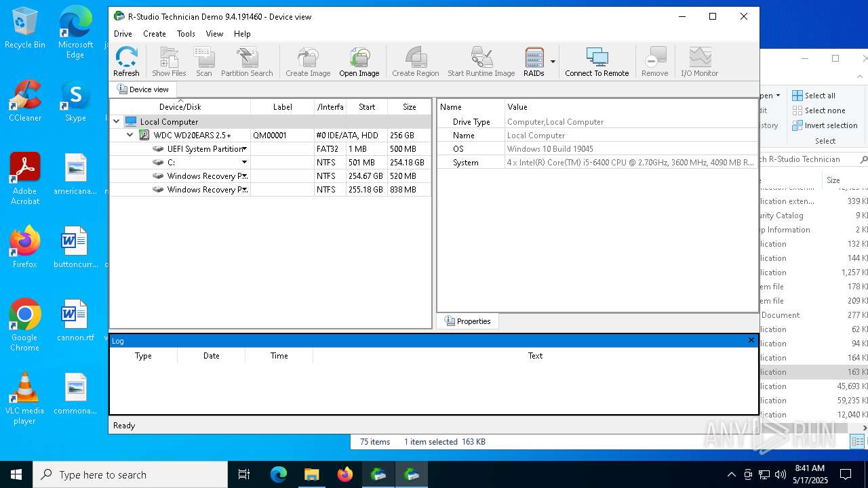Open the Skype desktop icon
The width and height of the screenshot is (868, 488).
tap(75, 101)
